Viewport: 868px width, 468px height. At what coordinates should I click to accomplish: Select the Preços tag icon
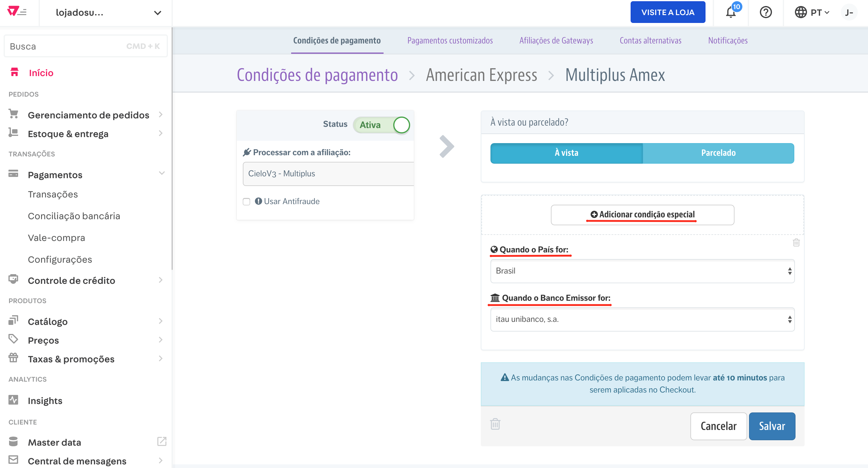pos(14,340)
